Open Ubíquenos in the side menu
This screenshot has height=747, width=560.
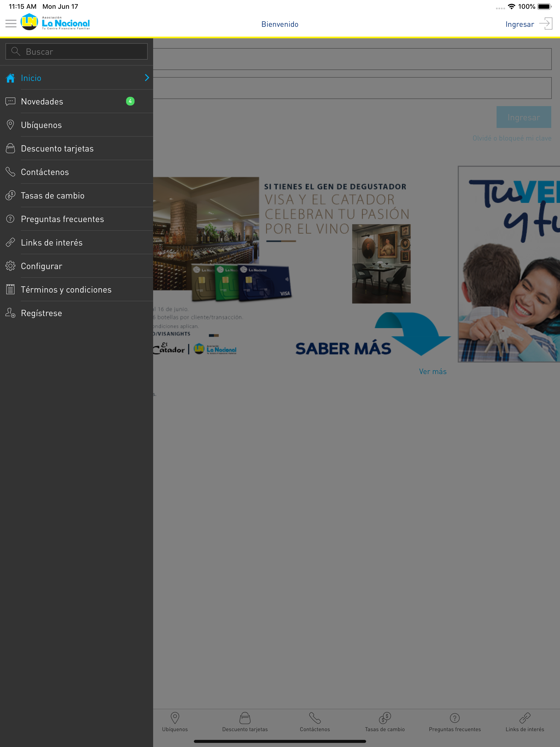76,125
